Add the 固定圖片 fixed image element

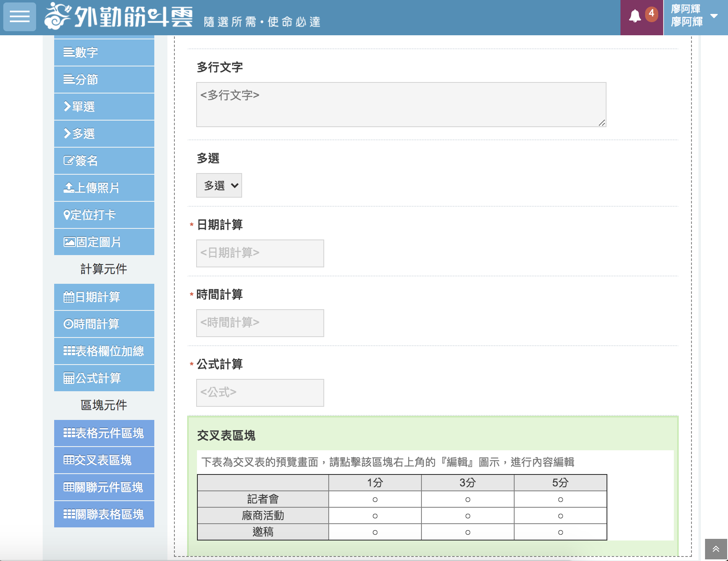[104, 242]
